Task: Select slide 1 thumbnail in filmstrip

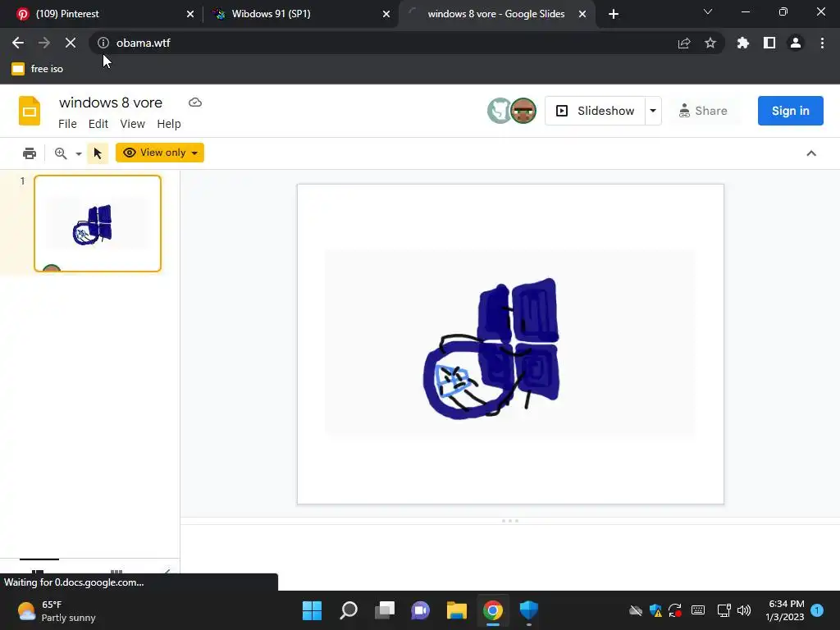Action: 98,223
